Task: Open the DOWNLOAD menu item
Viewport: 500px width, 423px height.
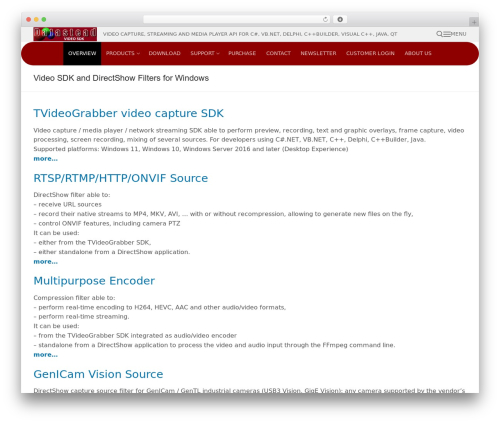Action: (x=165, y=53)
